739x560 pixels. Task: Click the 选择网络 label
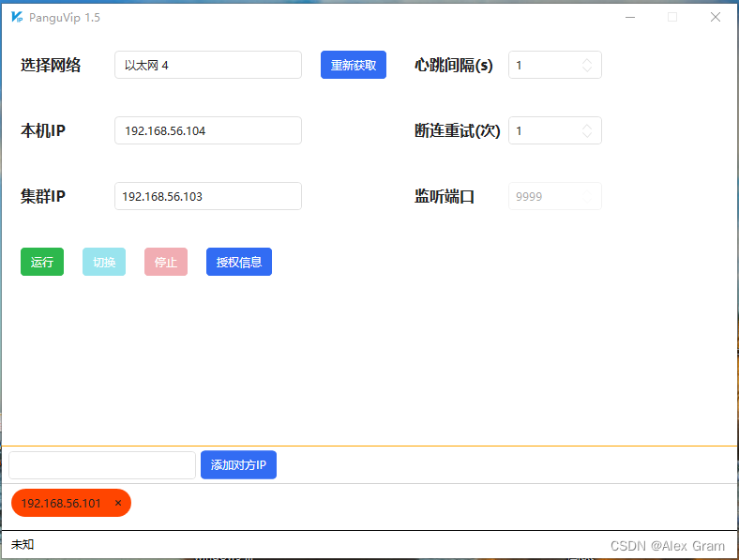(x=51, y=65)
